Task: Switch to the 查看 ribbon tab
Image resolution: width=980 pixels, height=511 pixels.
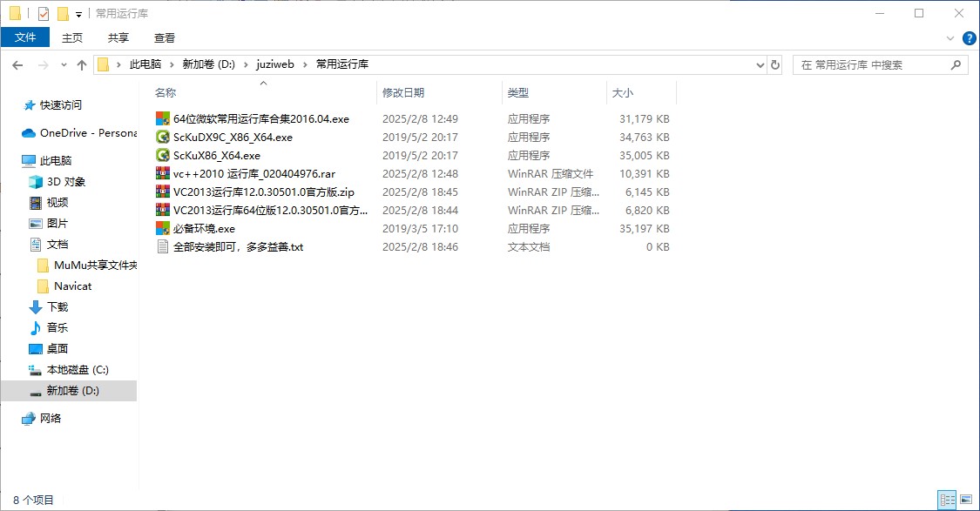Action: [165, 38]
